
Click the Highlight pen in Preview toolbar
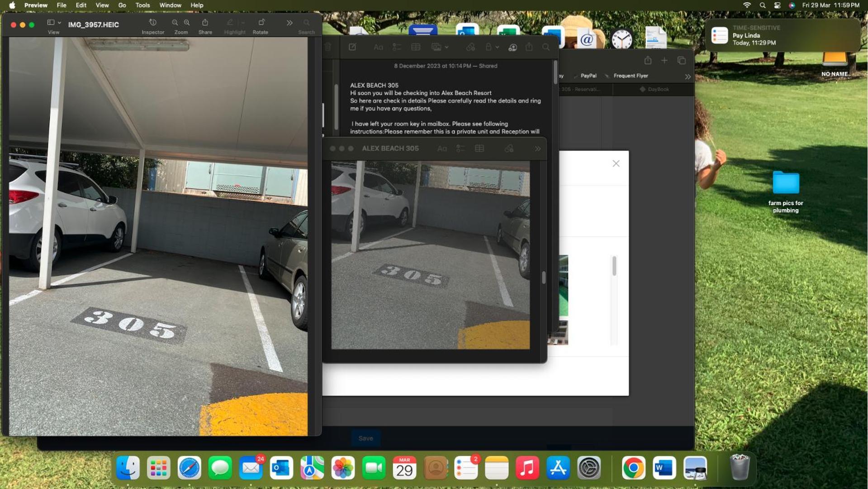[230, 23]
